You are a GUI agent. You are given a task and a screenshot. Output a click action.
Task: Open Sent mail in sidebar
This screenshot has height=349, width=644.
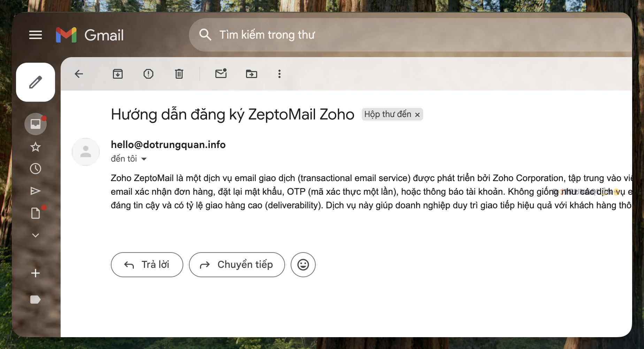tap(36, 191)
